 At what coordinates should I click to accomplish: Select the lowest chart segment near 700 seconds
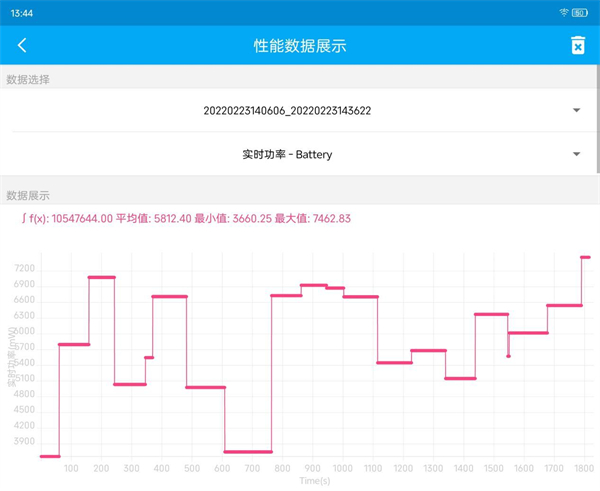pos(247,451)
